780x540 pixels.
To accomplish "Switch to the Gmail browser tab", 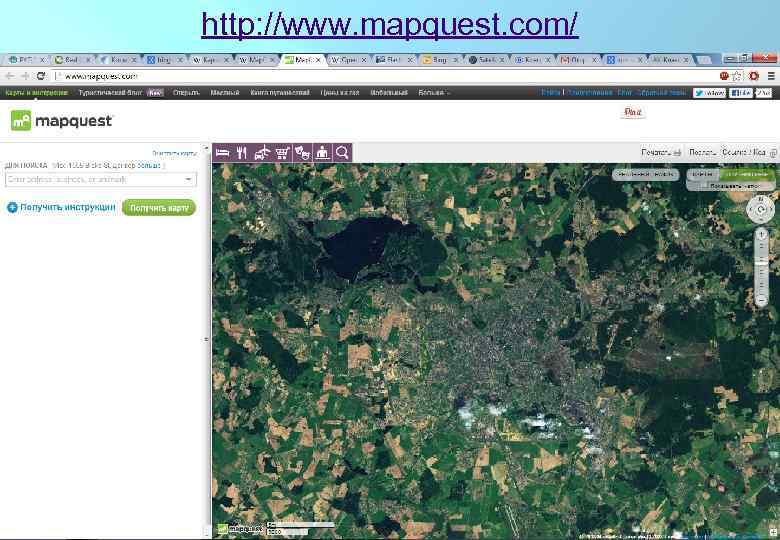I will click(x=578, y=60).
